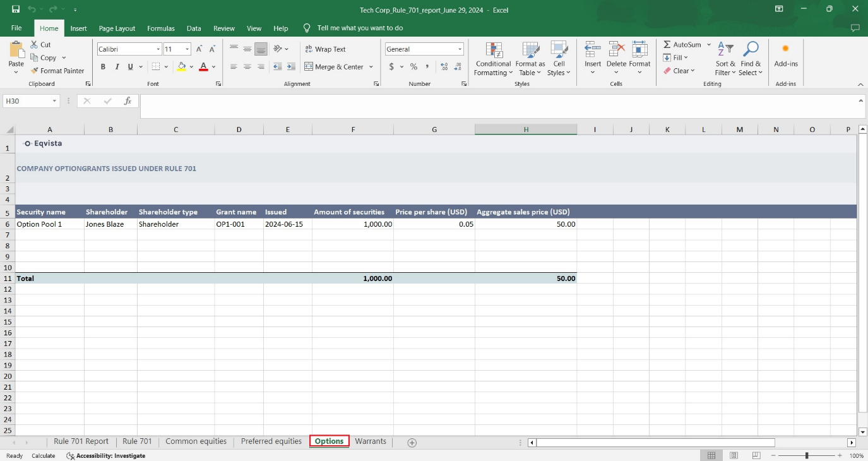Apply middle vertical alignment
The height and width of the screenshot is (461, 868).
(x=247, y=49)
